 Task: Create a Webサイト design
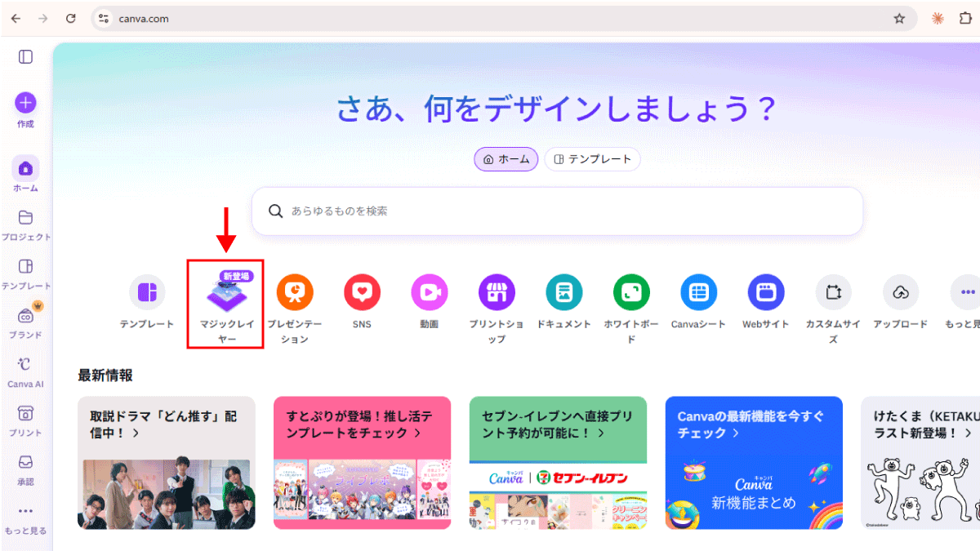[x=766, y=292]
